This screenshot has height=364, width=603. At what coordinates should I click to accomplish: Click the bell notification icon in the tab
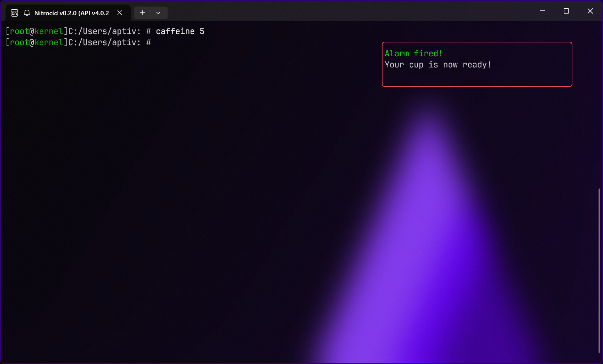click(27, 13)
